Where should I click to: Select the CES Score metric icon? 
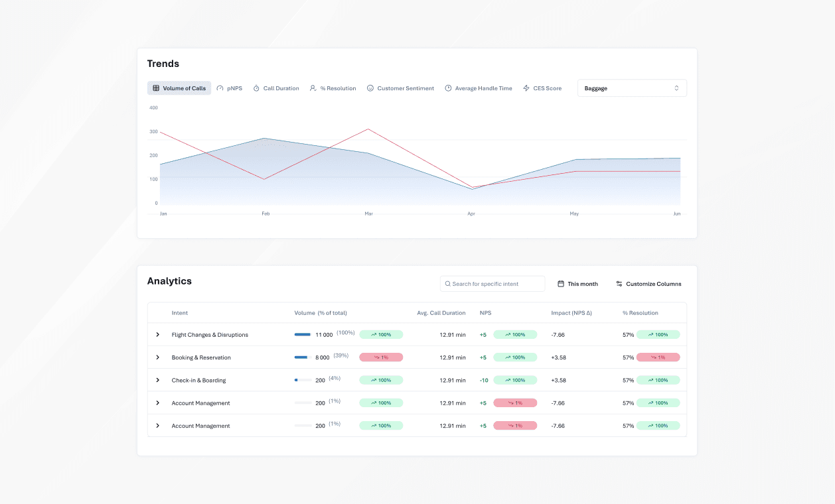[x=526, y=88]
